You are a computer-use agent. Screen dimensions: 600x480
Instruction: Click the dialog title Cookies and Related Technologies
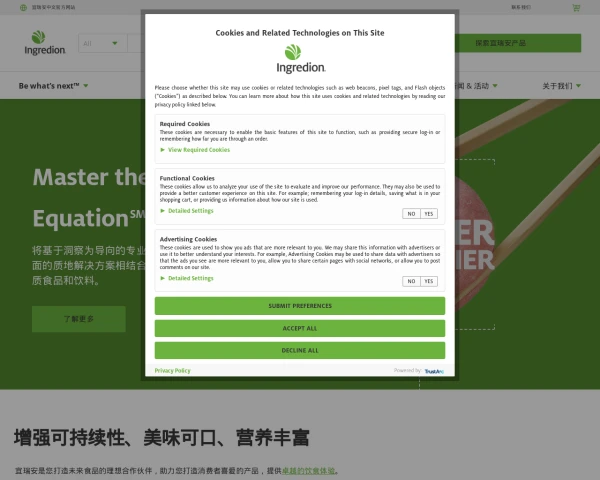[x=300, y=33]
